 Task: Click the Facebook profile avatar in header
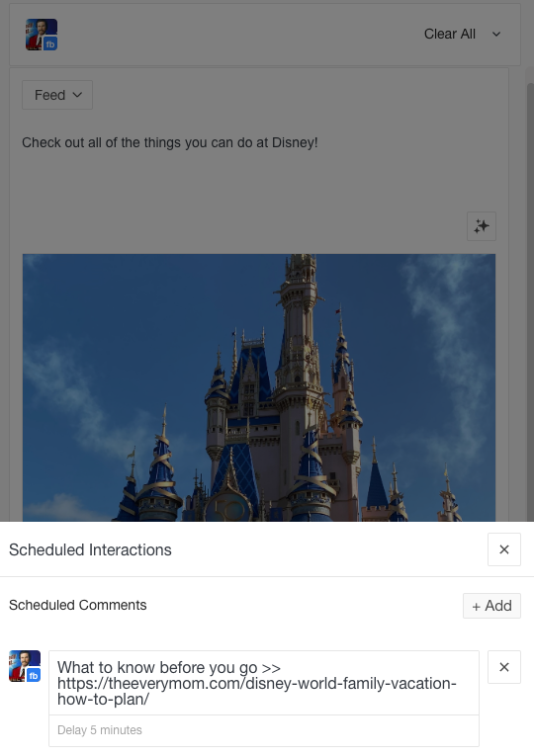[x=42, y=35]
